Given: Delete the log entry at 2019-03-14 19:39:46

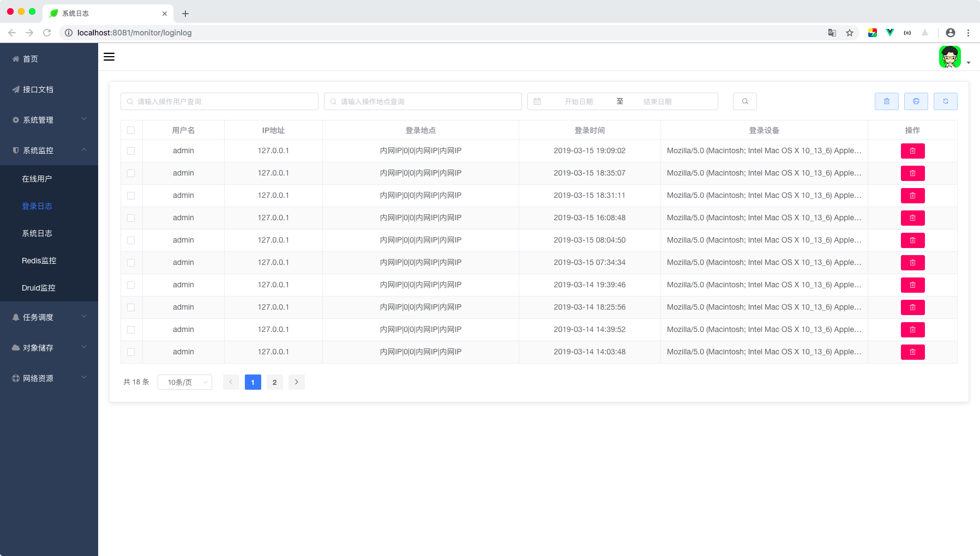Looking at the screenshot, I should [x=912, y=285].
